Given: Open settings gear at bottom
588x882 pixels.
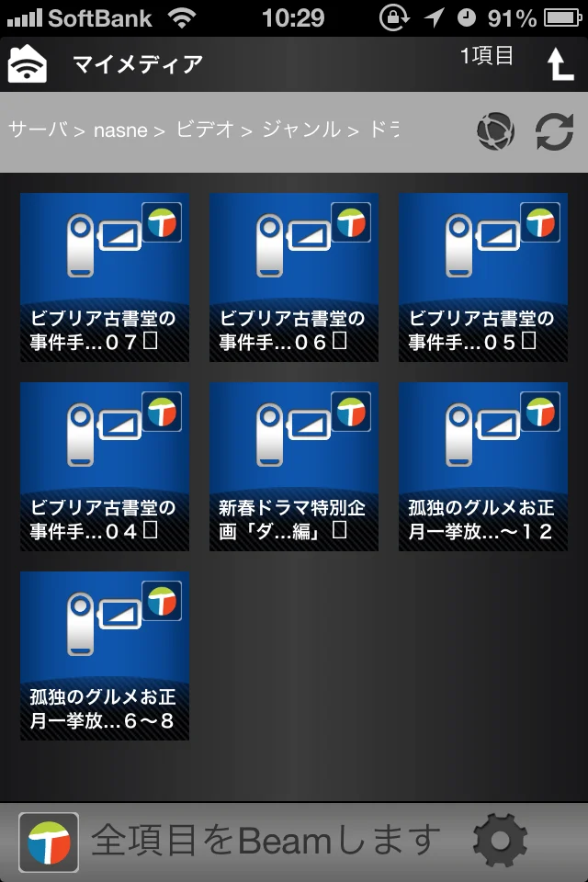Looking at the screenshot, I should pyautogui.click(x=500, y=841).
